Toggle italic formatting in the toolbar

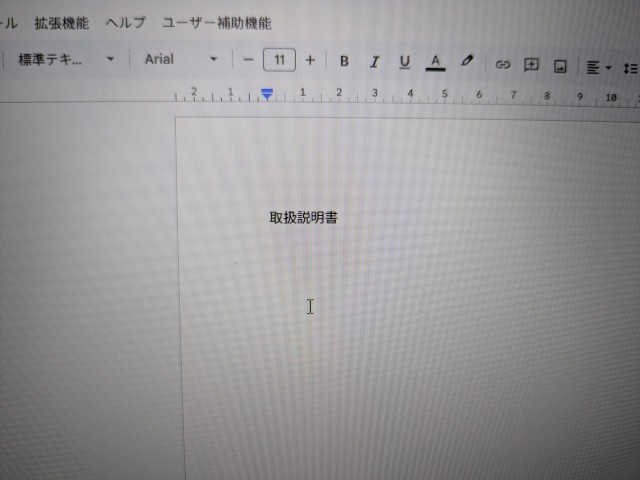(374, 62)
